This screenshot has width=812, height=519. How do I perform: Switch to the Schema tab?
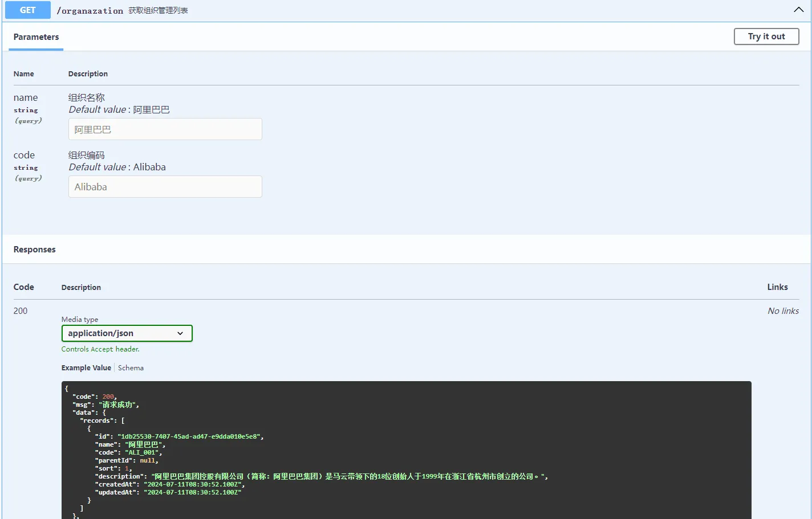(131, 368)
